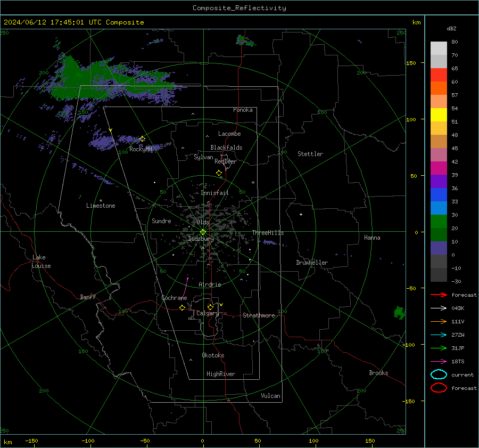Select the yellow diamond marker below RedDeer

219,173
